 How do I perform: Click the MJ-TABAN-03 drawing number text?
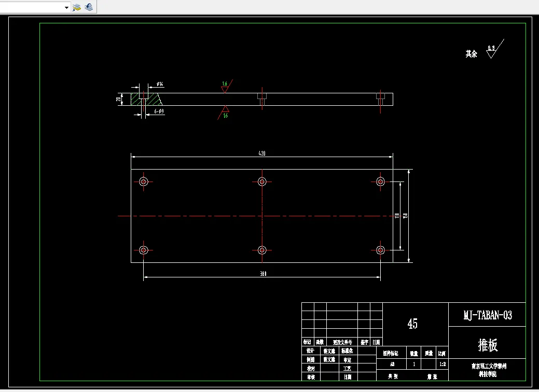pos(488,315)
